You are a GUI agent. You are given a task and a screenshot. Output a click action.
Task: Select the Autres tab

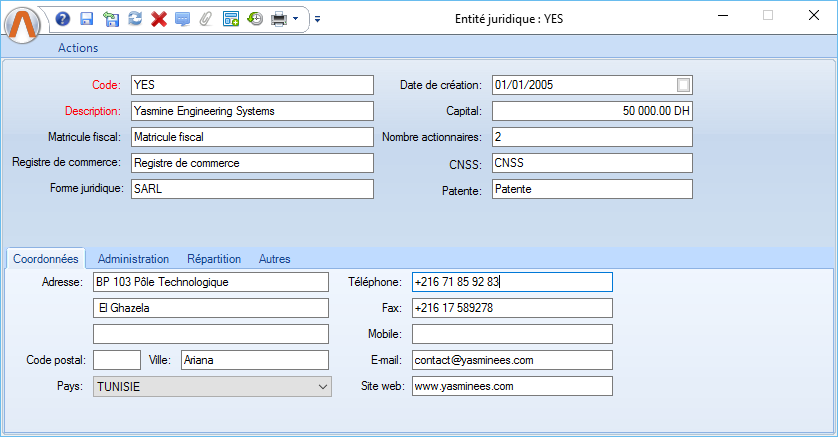[x=275, y=259]
